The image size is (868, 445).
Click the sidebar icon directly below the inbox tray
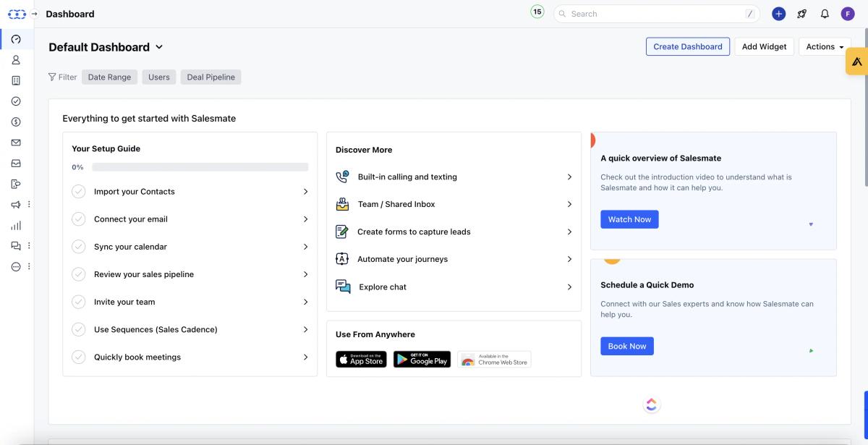pyautogui.click(x=16, y=184)
